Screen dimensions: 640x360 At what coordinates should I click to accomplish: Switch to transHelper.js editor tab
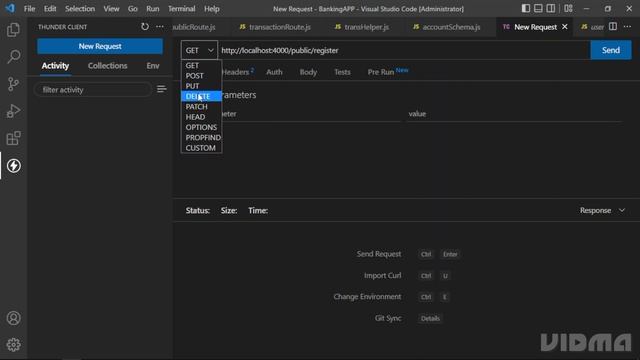[x=362, y=27]
